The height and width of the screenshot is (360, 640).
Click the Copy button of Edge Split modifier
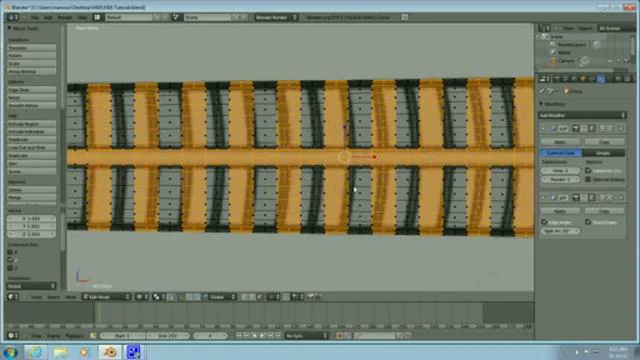[x=604, y=211]
